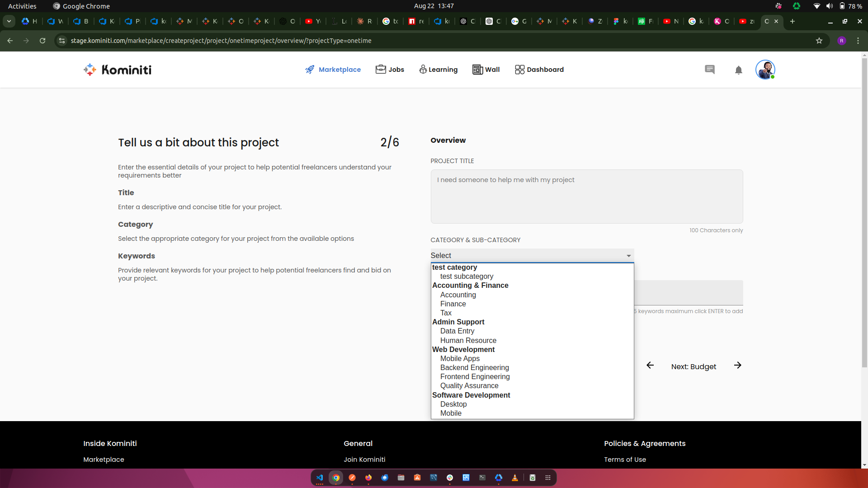Click into the Project Title text field
The image size is (868, 488).
[586, 197]
